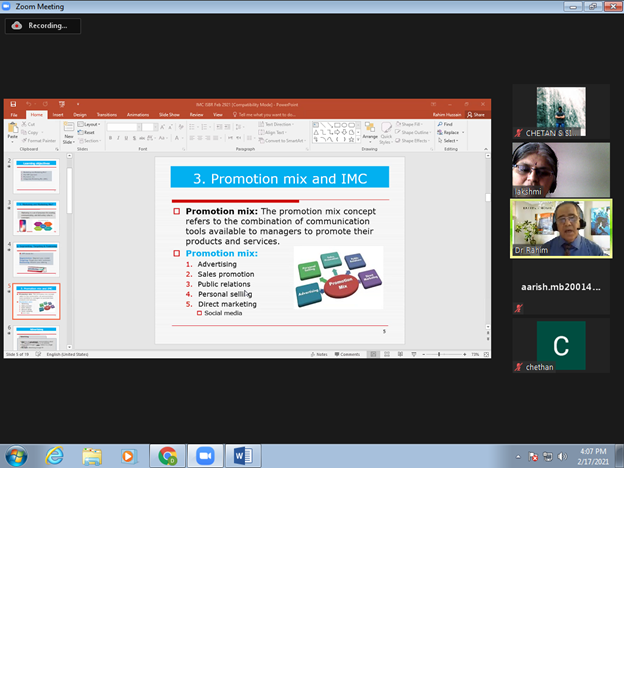Viewport: 624px width, 673px height.
Task: Open the Slide Show tab
Action: (x=168, y=115)
